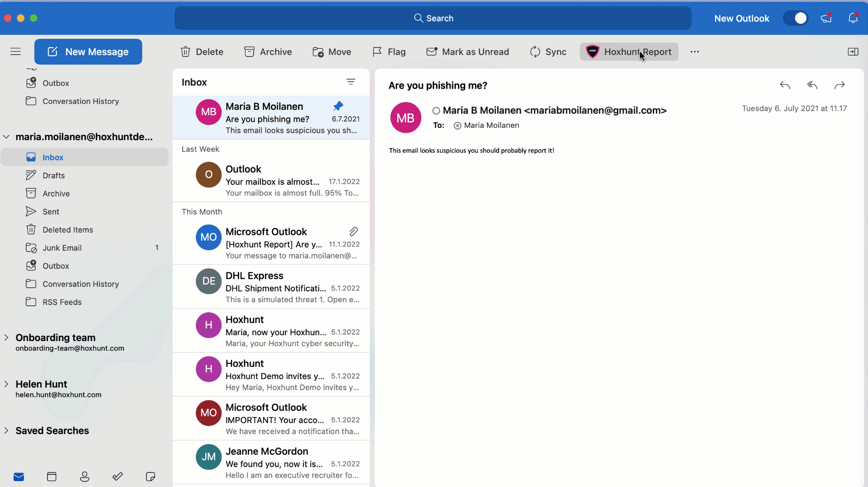This screenshot has width=868, height=487.
Task: Open the Drafts folder
Action: point(85,175)
